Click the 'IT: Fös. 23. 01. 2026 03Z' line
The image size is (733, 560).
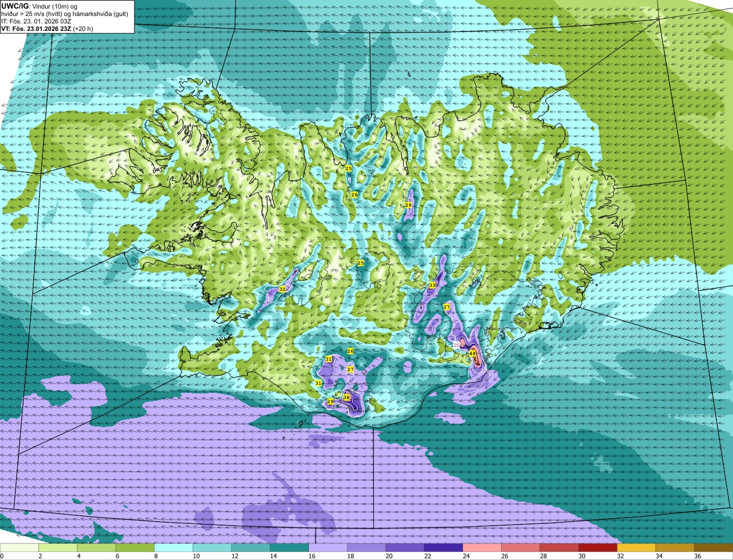[x=35, y=21]
